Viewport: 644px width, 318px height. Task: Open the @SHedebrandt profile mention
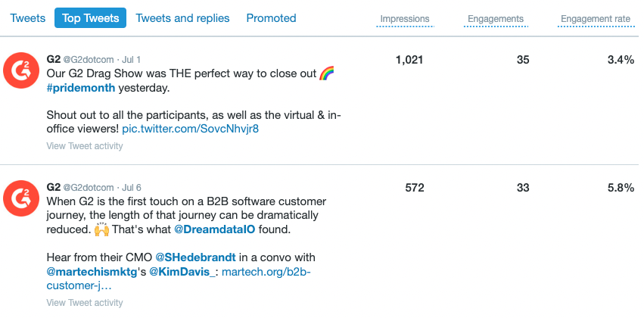[x=195, y=257]
